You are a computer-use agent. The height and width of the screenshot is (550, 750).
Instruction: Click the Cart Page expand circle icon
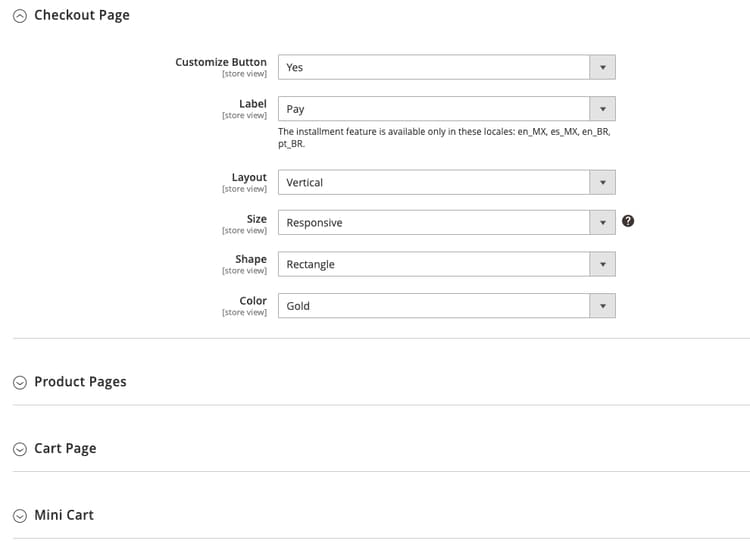(20, 449)
